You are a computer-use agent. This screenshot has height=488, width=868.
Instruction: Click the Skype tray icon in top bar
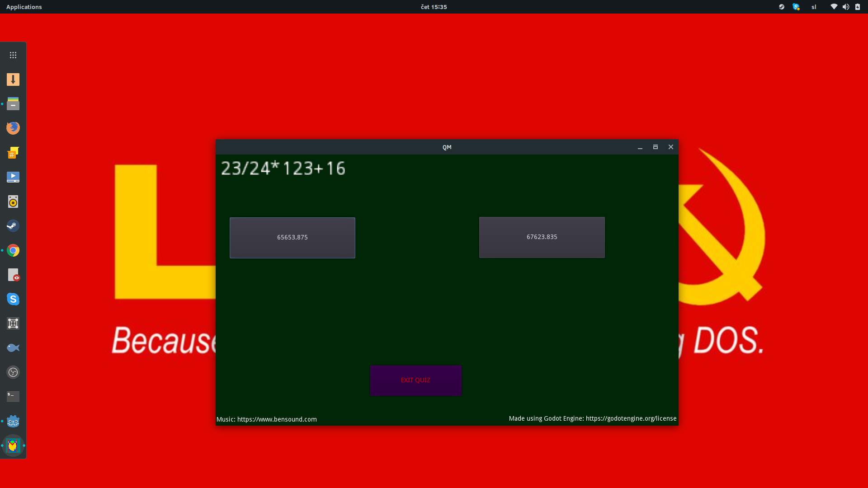[x=796, y=7]
